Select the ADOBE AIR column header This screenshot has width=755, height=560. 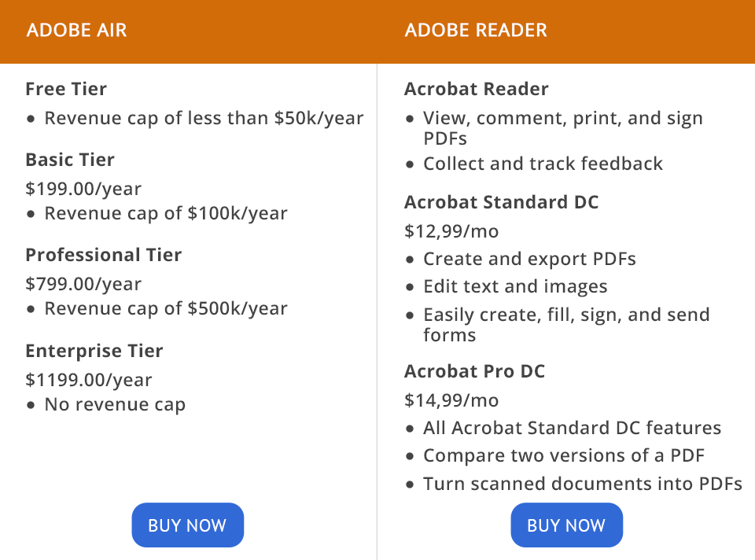(x=77, y=31)
